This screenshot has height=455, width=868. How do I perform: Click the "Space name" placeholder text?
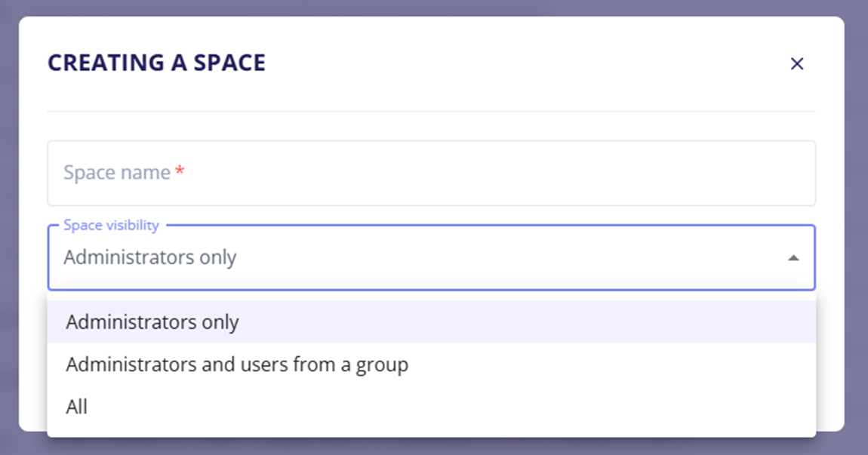click(x=117, y=173)
